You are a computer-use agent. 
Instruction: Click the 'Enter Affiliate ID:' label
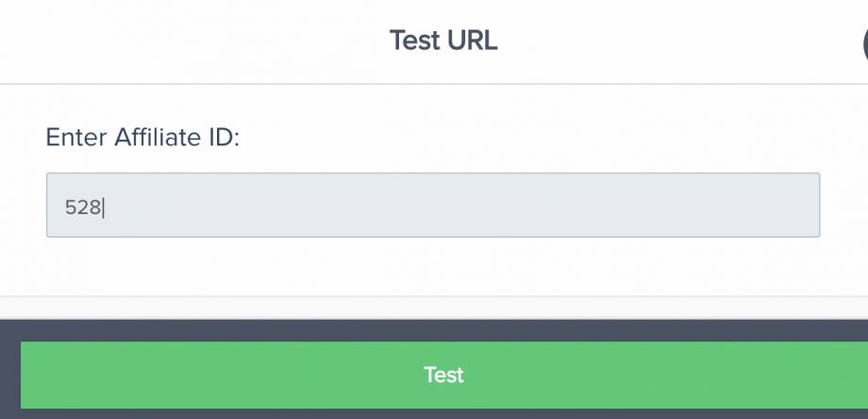[x=143, y=138]
